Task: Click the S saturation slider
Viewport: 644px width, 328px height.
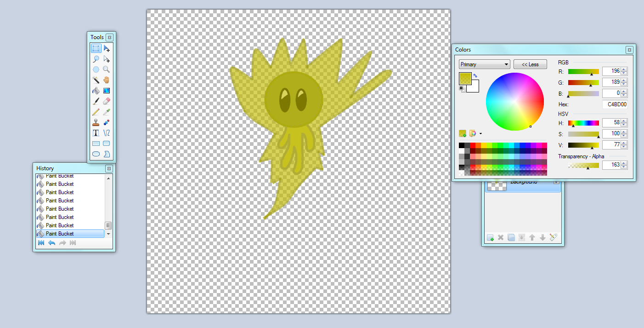Action: (x=583, y=134)
